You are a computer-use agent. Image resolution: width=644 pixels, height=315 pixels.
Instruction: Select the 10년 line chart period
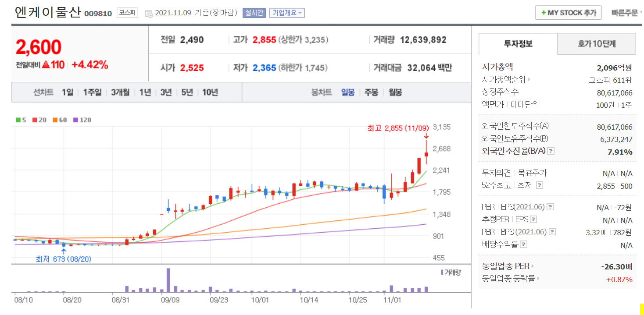click(210, 92)
